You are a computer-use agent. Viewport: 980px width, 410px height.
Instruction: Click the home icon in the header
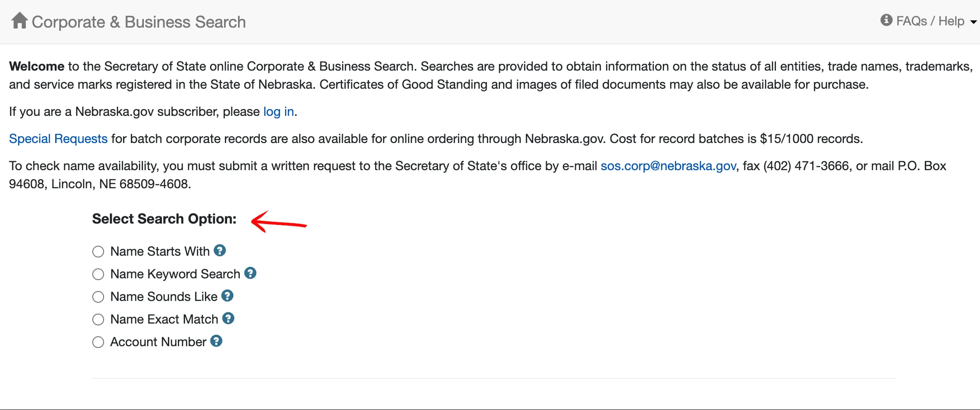coord(19,21)
